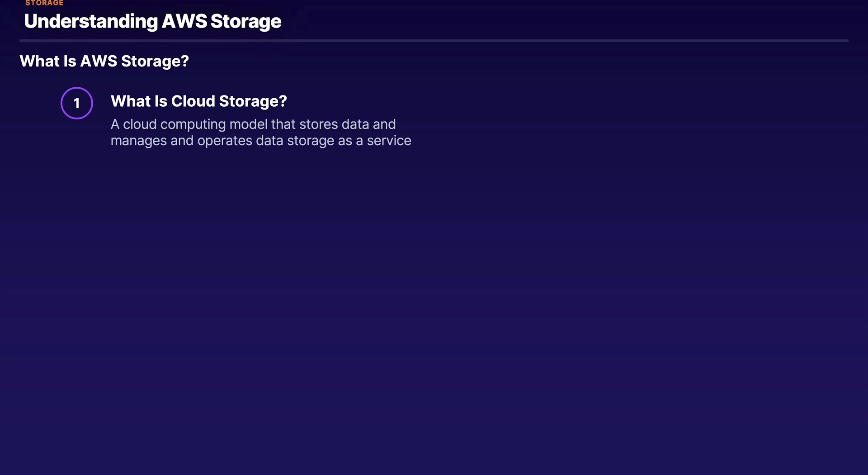This screenshot has width=868, height=475.
Task: Click the description line starting "manages and operates"
Action: point(261,141)
